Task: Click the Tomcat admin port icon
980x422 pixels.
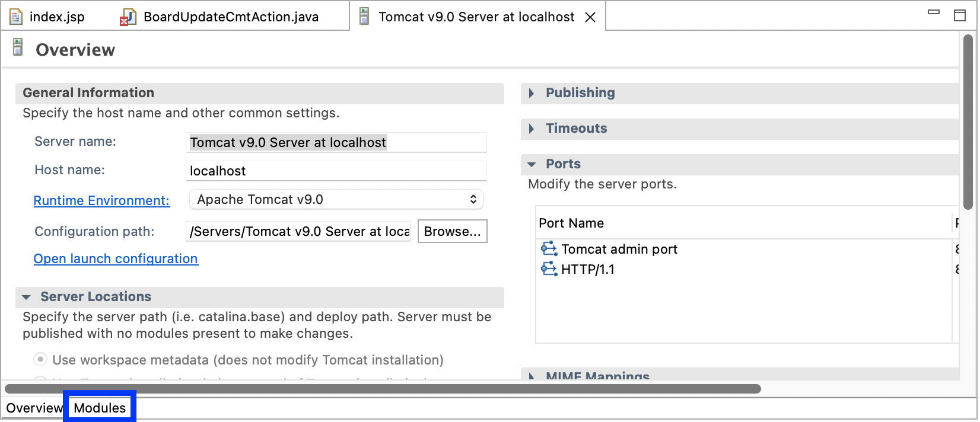Action: [x=549, y=248]
